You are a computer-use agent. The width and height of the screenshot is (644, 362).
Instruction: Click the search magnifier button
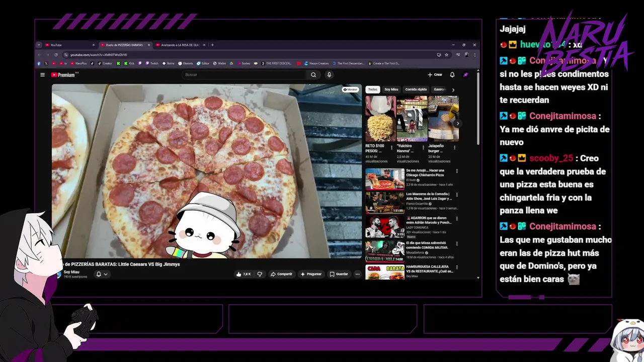tap(313, 75)
